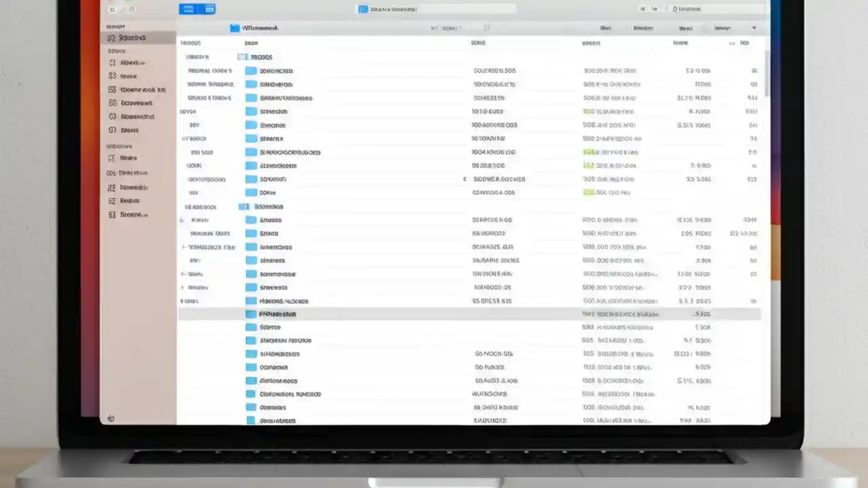This screenshot has height=488, width=868.
Task: Click the first sidebar icon under Favorites
Action: [x=113, y=62]
